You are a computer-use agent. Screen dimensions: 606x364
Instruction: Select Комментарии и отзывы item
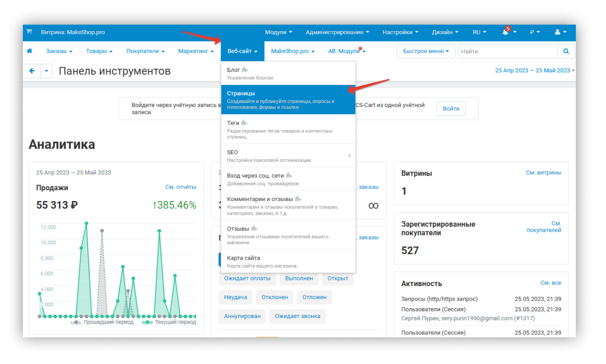(288, 205)
